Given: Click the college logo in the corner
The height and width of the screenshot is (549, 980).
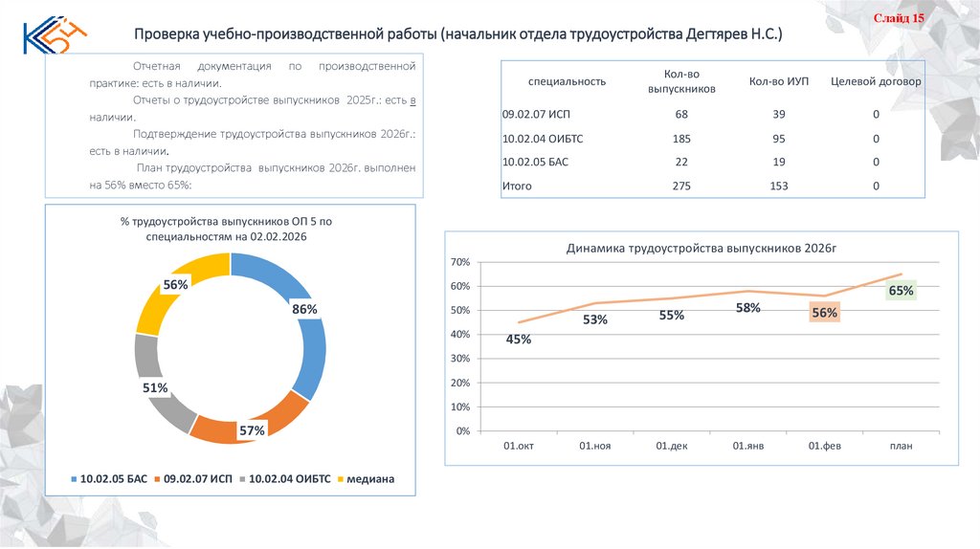Looking at the screenshot, I should click(55, 35).
